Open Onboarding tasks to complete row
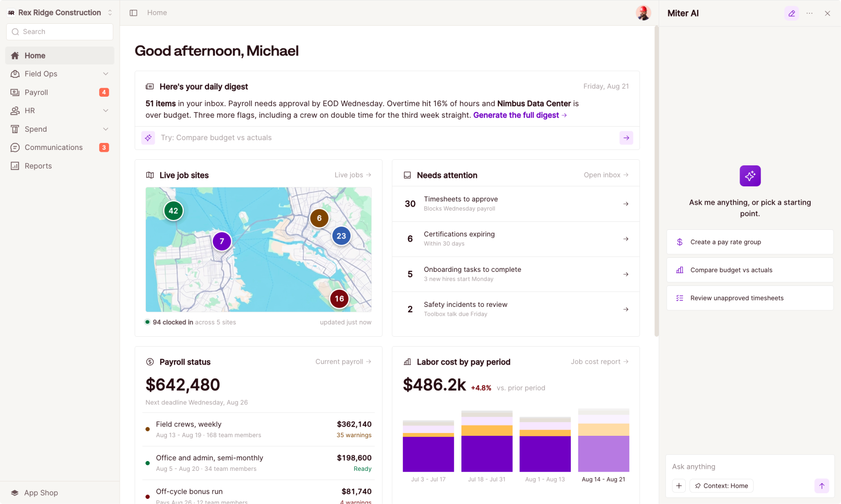The width and height of the screenshot is (841, 504). point(516,274)
